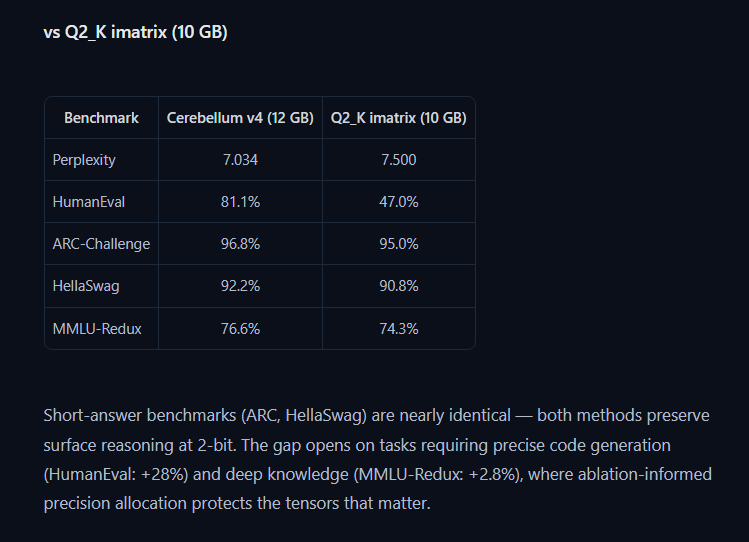749x542 pixels.
Task: Click the 7.034 perplexity value
Action: (x=240, y=160)
